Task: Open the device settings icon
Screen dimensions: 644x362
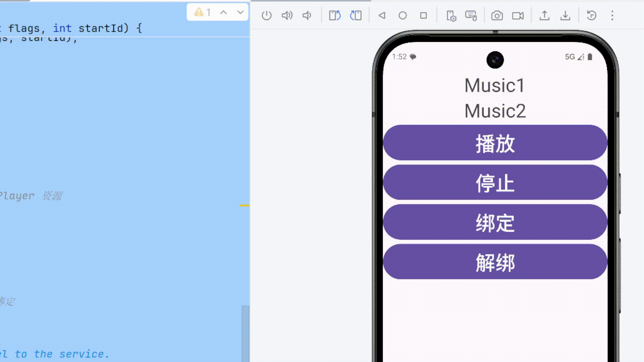Action: coord(451,15)
